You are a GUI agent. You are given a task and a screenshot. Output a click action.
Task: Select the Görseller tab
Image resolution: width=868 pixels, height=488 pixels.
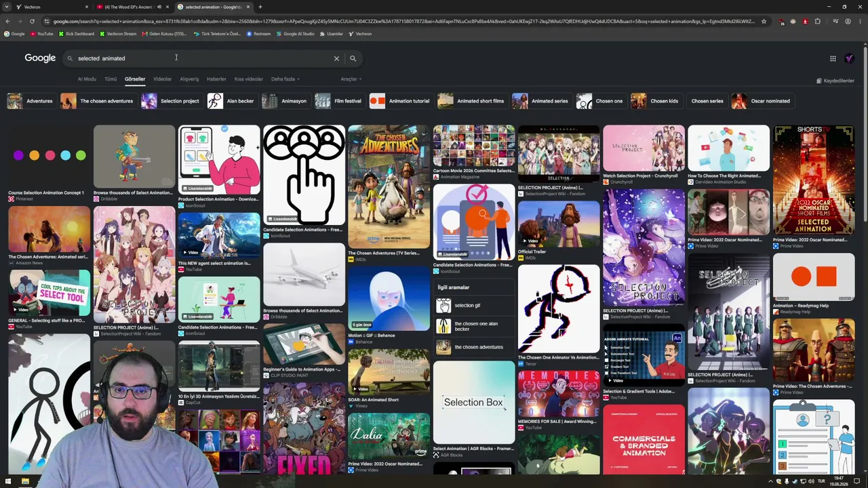(135, 79)
